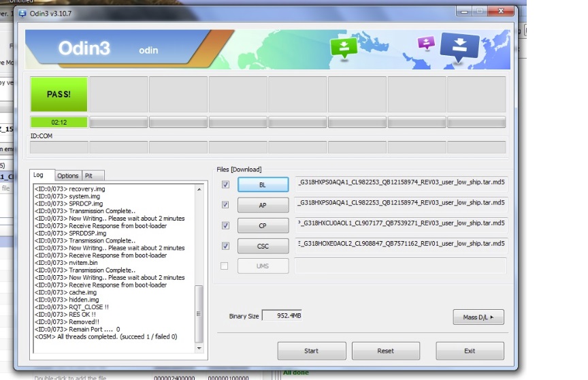Click the first ID:COM port box
Viewport: 588px width, 380px height.
(59, 147)
